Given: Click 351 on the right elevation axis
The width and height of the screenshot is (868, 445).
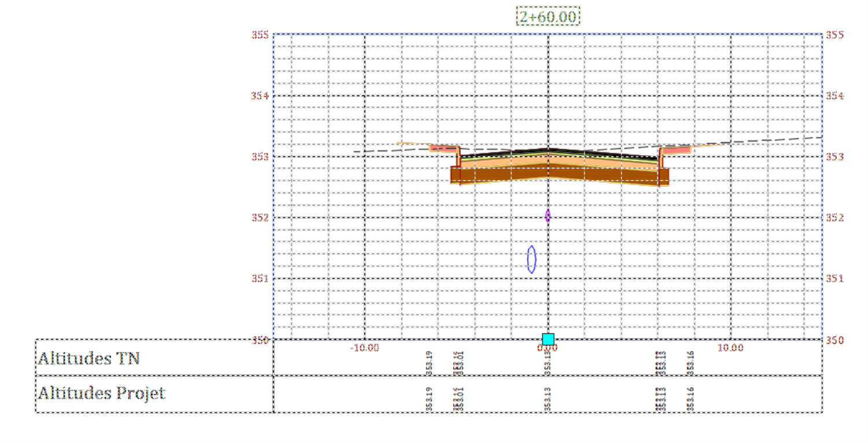Looking at the screenshot, I should (835, 278).
